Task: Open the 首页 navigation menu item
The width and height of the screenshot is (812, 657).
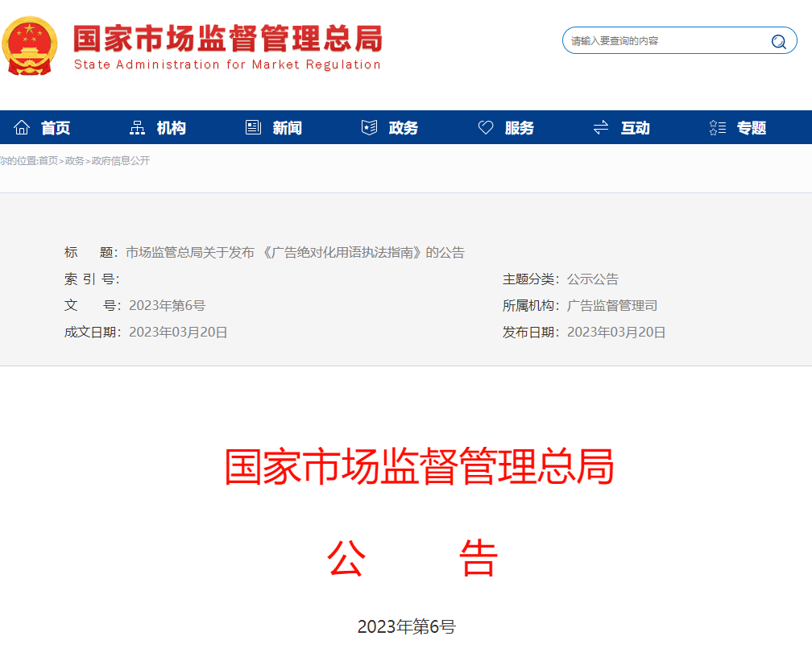Action: [x=56, y=128]
